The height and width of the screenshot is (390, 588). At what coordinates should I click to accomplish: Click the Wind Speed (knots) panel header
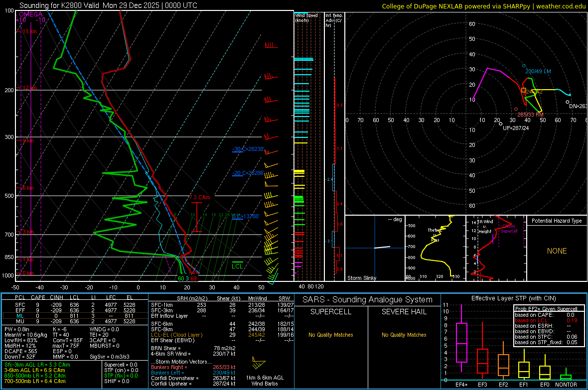(x=306, y=17)
